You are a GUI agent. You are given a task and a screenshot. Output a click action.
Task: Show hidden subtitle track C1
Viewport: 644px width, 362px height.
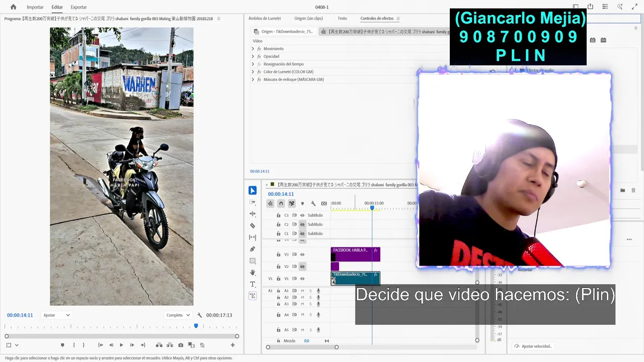click(302, 234)
